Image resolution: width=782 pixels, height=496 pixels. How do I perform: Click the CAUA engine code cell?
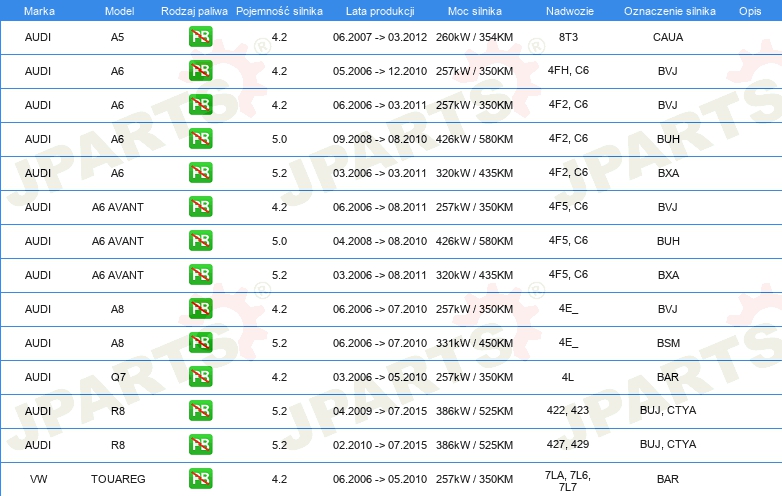pos(667,38)
